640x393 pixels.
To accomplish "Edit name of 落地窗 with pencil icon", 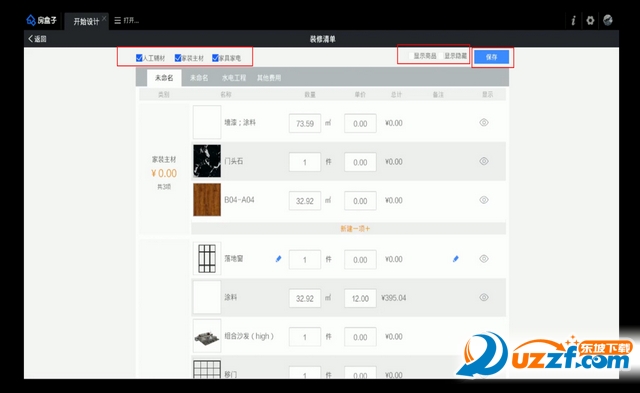I will tap(278, 259).
